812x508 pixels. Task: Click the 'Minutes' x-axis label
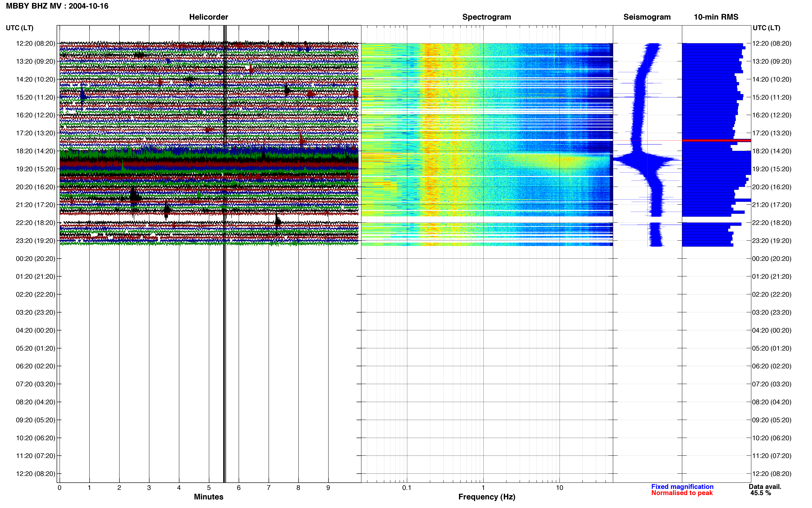209,497
